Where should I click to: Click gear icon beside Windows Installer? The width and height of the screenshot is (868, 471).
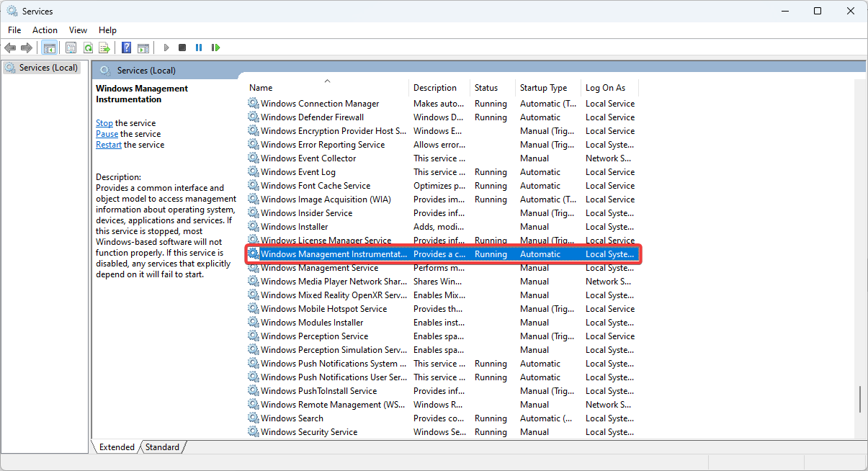254,227
